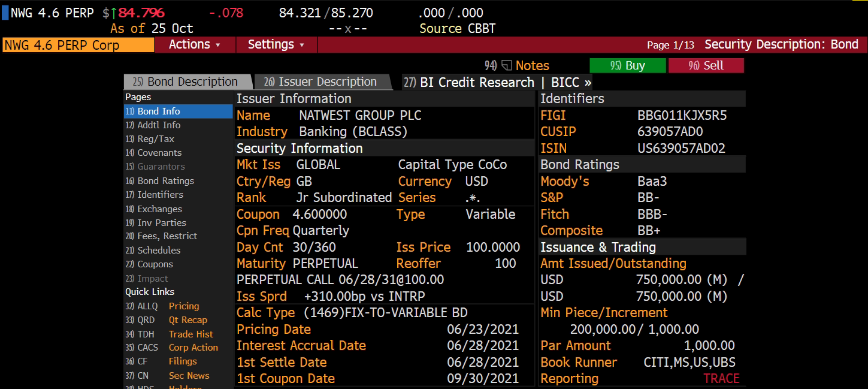Click Book Runner CITI,MS,US,UBS value

tap(689, 363)
